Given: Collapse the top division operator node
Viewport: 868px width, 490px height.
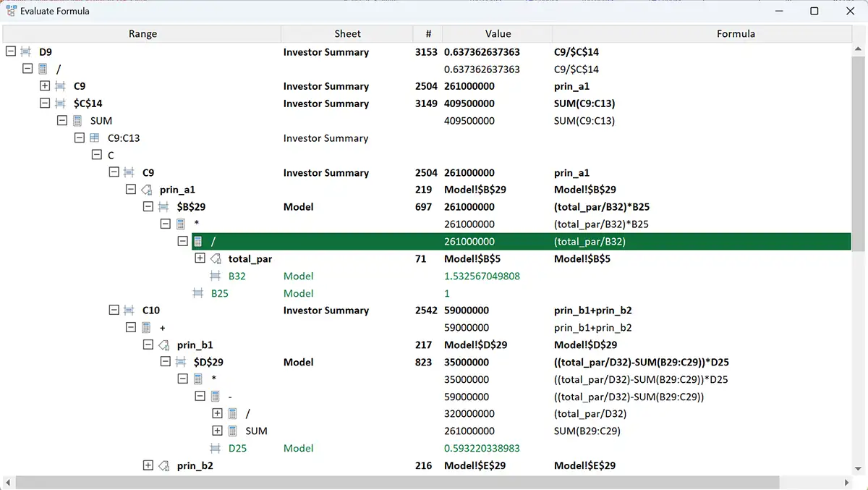Looking at the screenshot, I should click(27, 69).
